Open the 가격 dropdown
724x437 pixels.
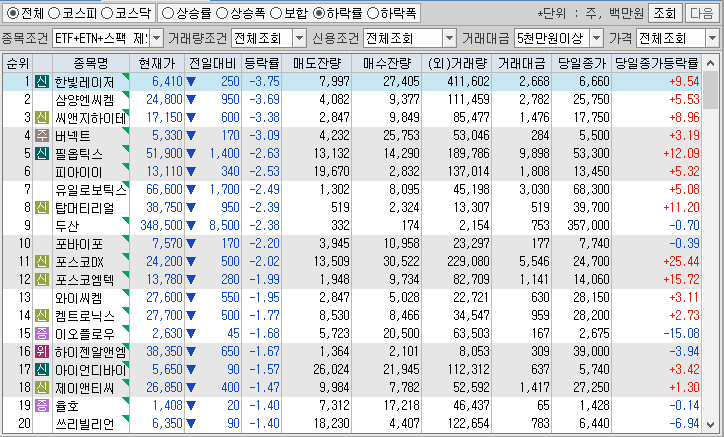tap(712, 38)
